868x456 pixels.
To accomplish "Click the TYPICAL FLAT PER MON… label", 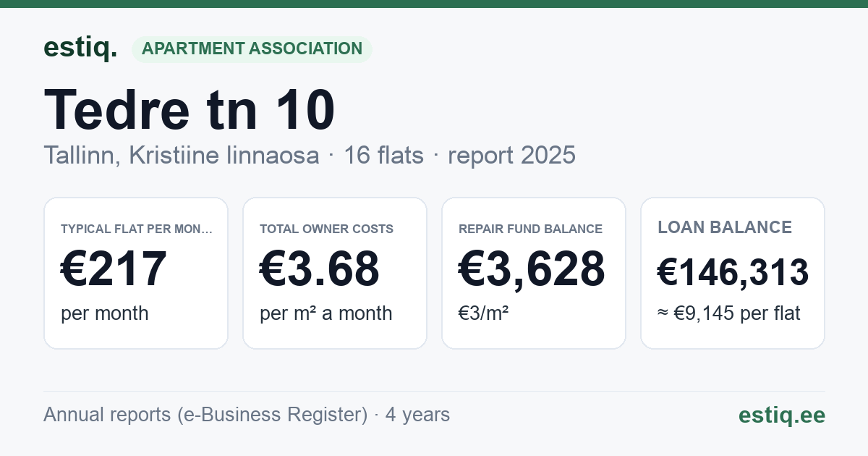I will coord(137,229).
